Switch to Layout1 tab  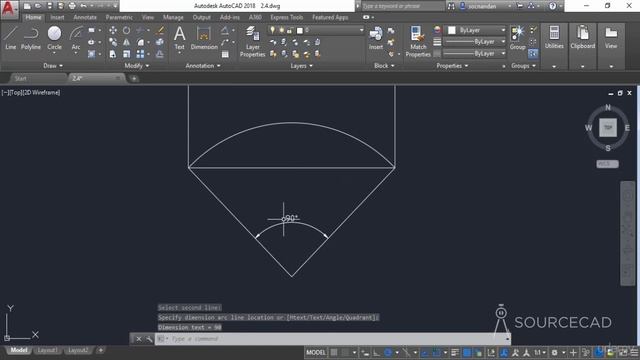tap(47, 350)
